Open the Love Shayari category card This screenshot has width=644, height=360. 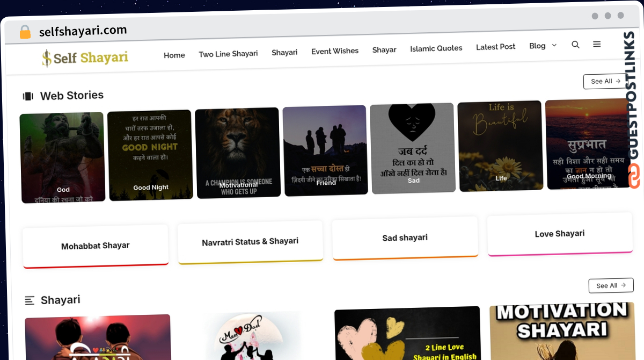point(560,234)
